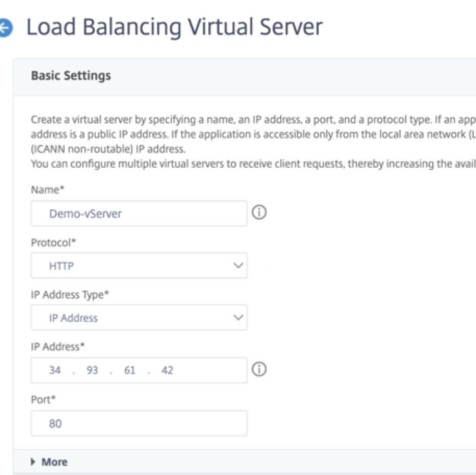Open the IP Address Type dropdown
The height and width of the screenshot is (475, 476).
(140, 318)
